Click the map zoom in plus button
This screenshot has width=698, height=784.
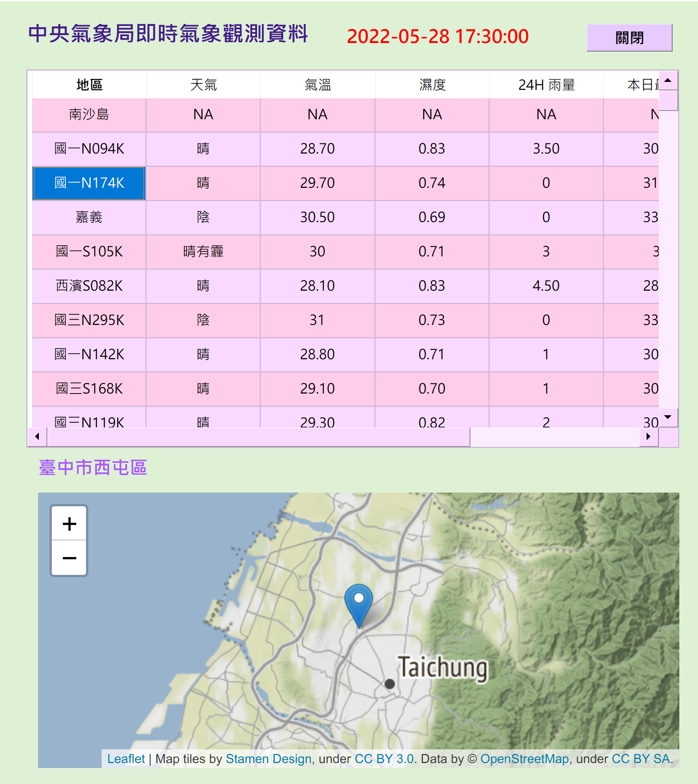[x=69, y=523]
